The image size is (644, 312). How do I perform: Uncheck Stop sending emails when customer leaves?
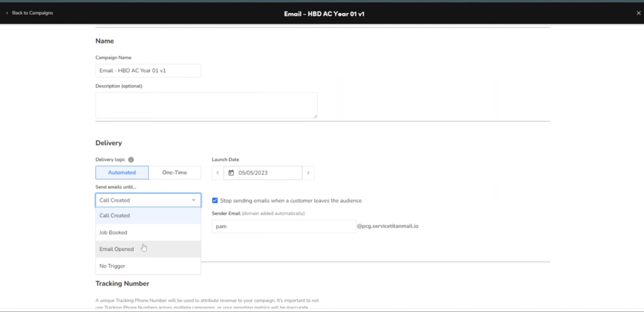[x=215, y=200]
